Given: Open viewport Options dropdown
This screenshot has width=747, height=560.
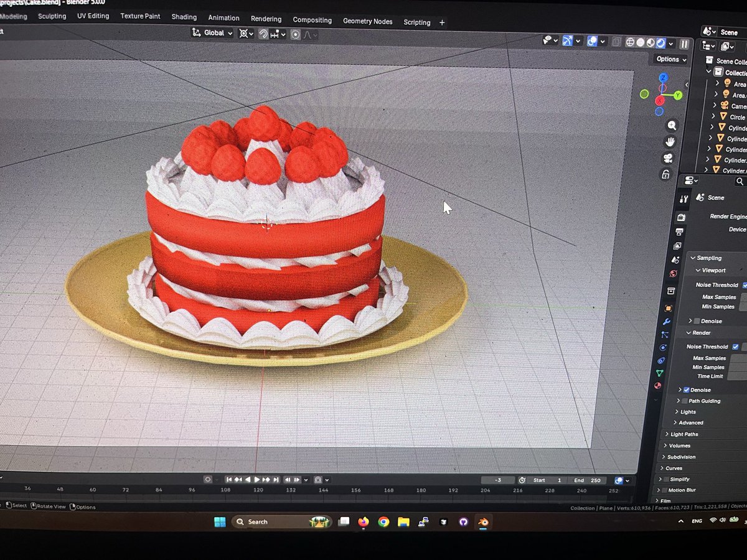Looking at the screenshot, I should tap(671, 59).
